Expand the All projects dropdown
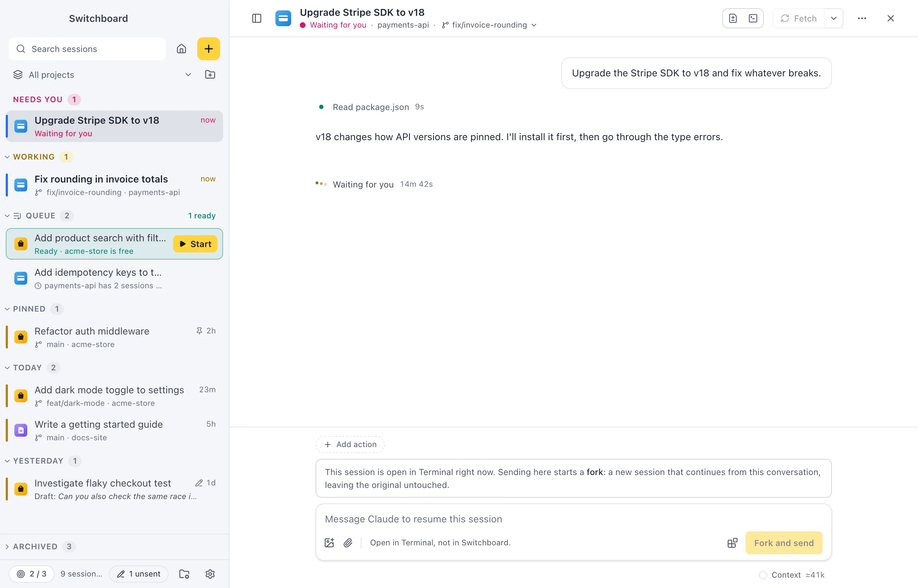 [x=102, y=75]
